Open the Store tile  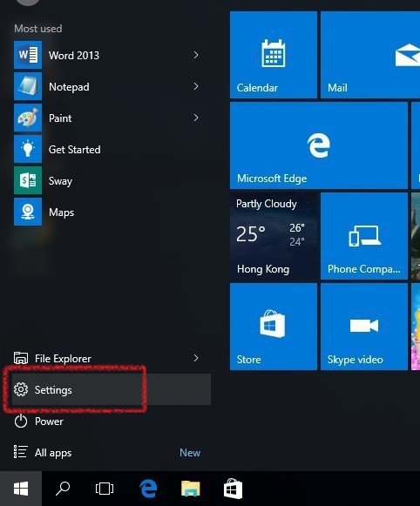(x=274, y=327)
